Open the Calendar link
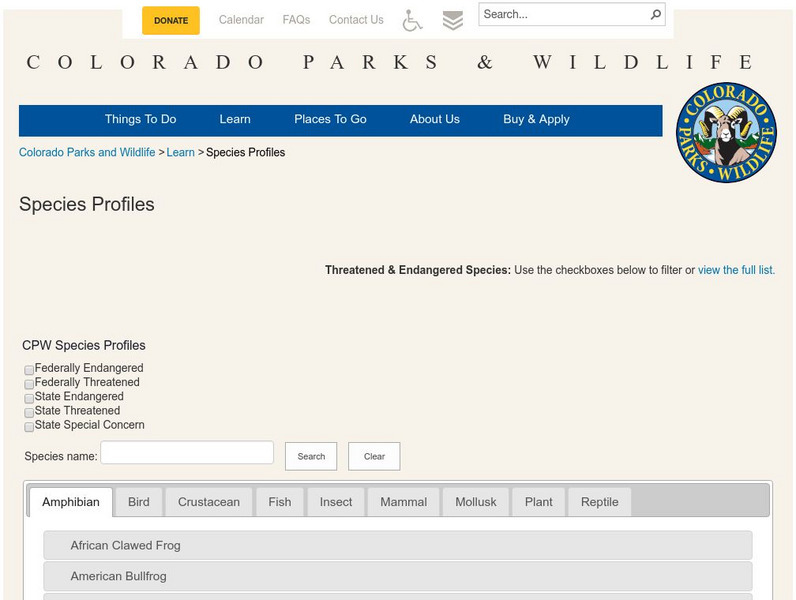 (x=241, y=20)
